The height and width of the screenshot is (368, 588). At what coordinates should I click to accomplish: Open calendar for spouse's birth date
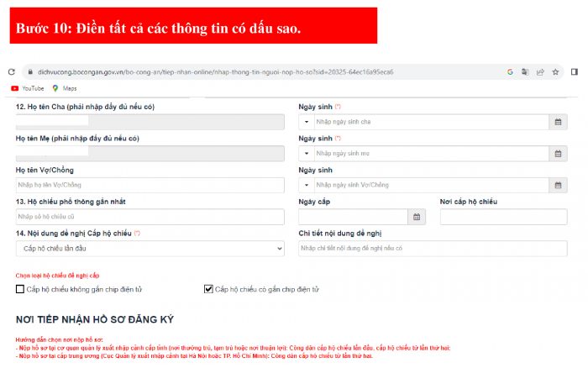click(x=558, y=185)
